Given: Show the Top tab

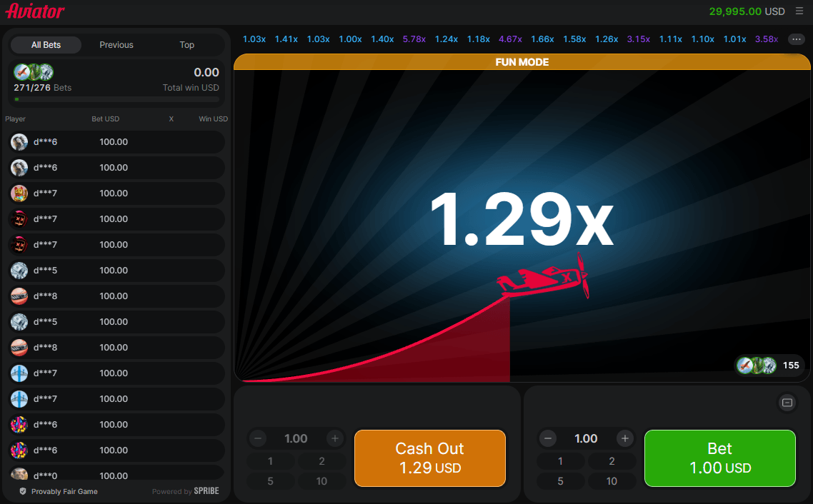Looking at the screenshot, I should (187, 45).
